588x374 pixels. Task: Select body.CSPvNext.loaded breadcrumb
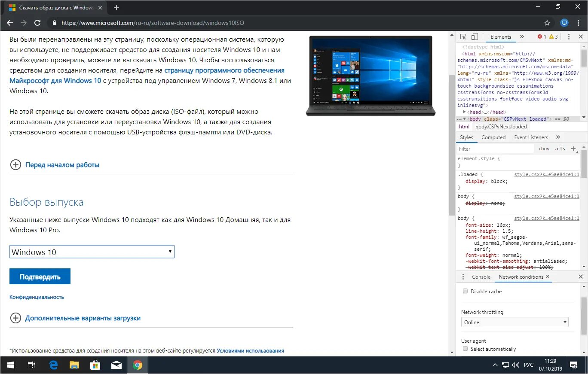pyautogui.click(x=501, y=127)
